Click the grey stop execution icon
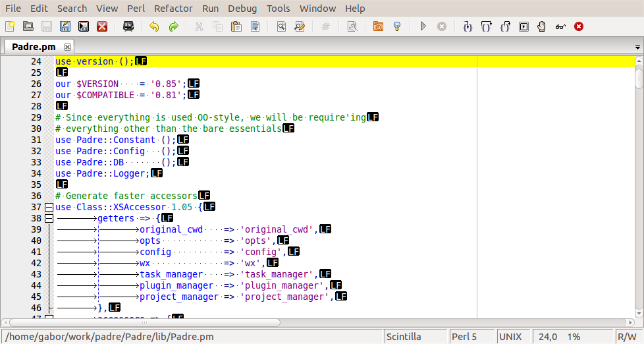Viewport: 644px width, 344px height. [x=442, y=27]
